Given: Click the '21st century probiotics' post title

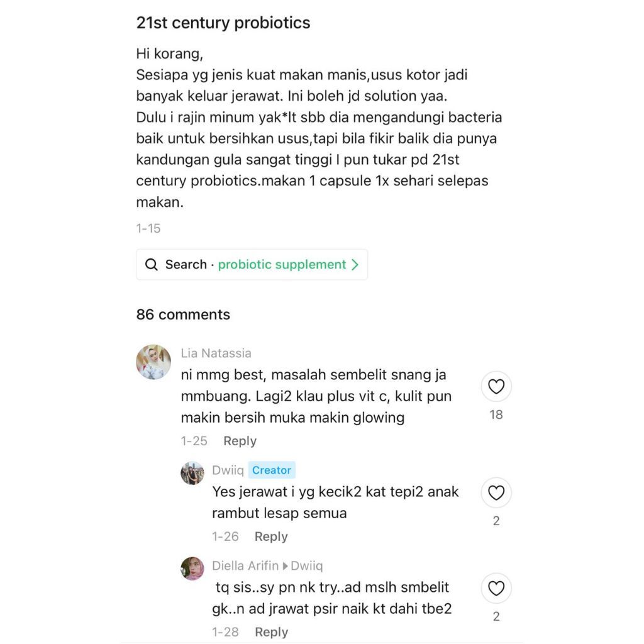Looking at the screenshot, I should pos(223,23).
